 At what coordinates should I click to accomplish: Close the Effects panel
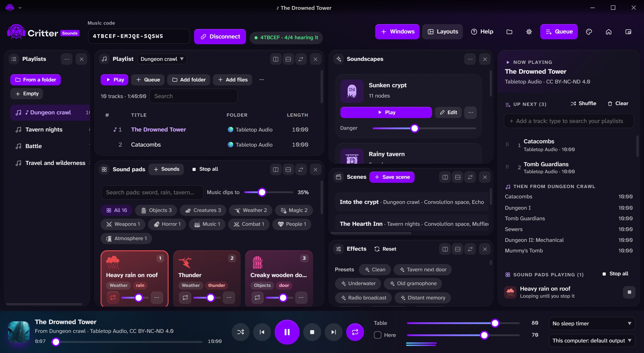pyautogui.click(x=485, y=249)
